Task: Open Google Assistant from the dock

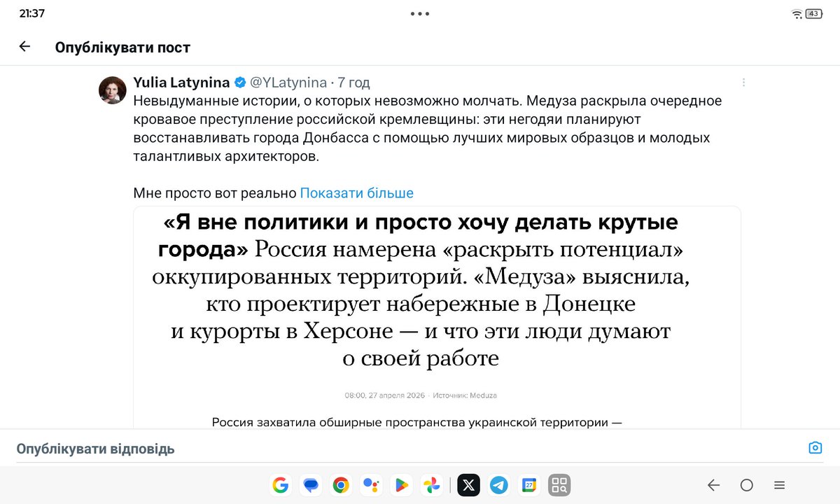Action: pos(371,485)
